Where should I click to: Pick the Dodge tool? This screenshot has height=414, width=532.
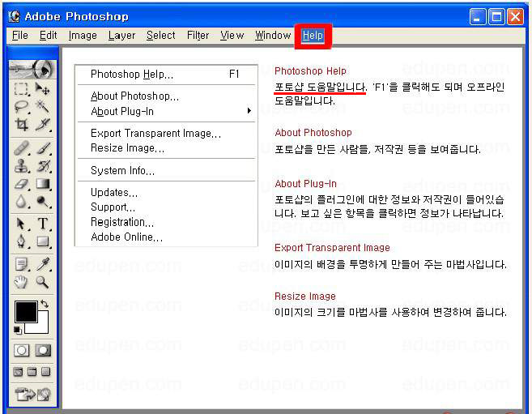pos(43,202)
